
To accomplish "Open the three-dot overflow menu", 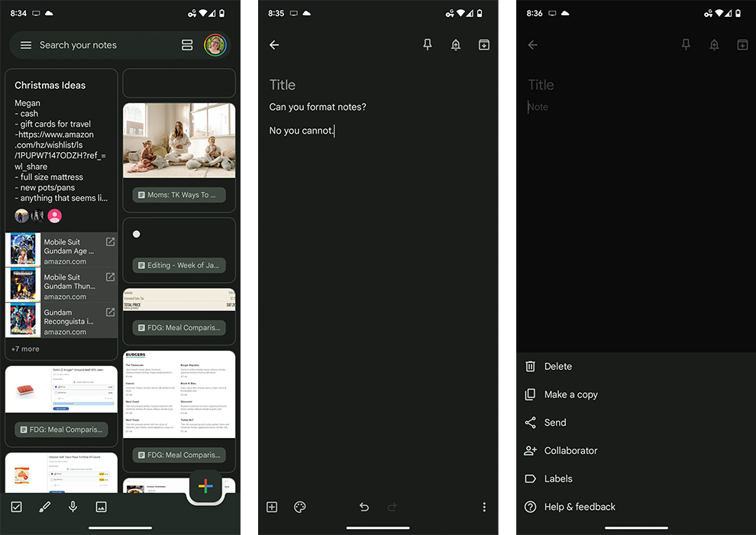I will click(x=484, y=507).
